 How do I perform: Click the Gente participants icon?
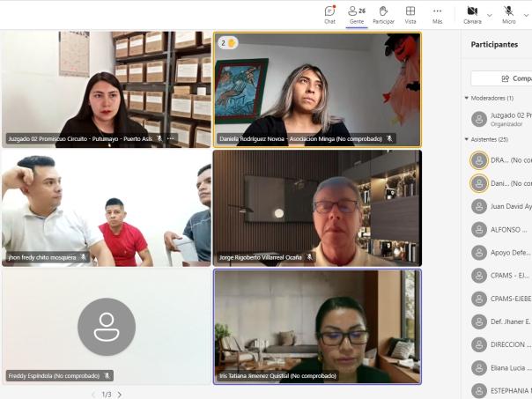coord(356,14)
